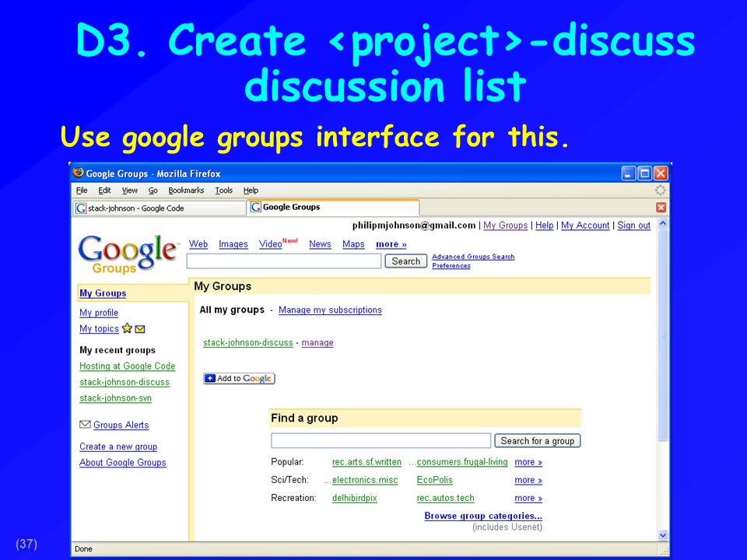Click the envelope icon beside Groups Alerts
The image size is (747, 560).
coord(85,425)
